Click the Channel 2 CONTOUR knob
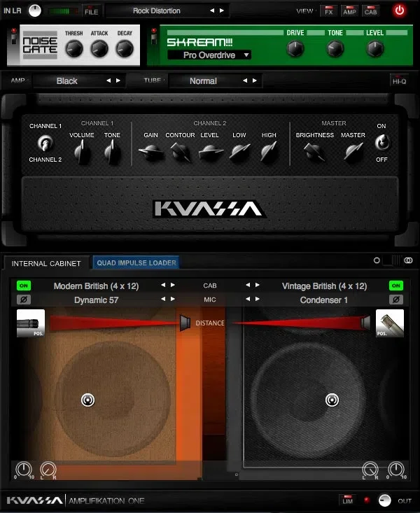 pyautogui.click(x=181, y=152)
